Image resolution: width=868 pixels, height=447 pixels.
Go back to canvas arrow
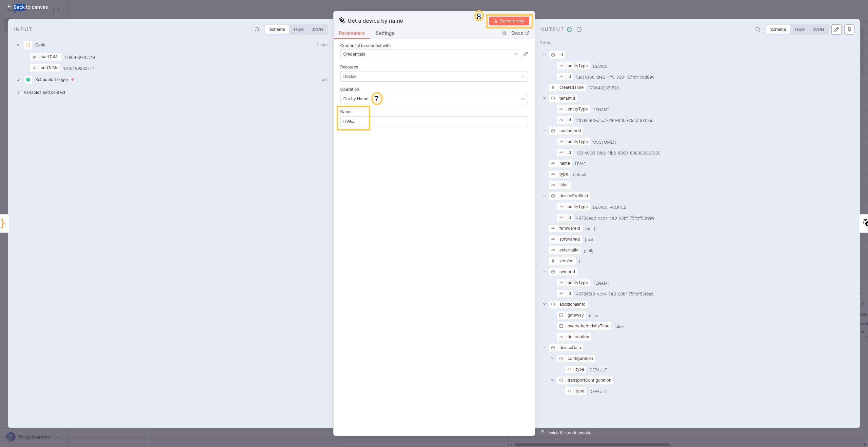point(9,7)
